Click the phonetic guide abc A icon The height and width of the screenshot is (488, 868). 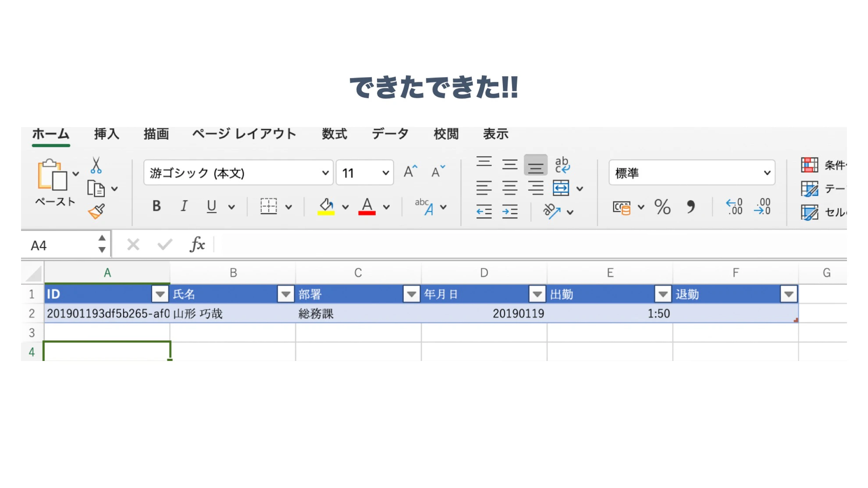point(424,207)
